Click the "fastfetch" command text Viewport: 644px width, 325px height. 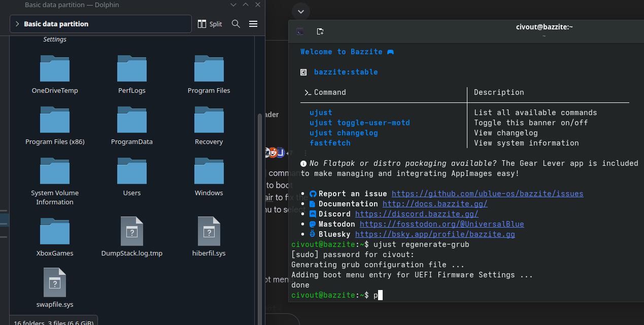[x=330, y=143]
